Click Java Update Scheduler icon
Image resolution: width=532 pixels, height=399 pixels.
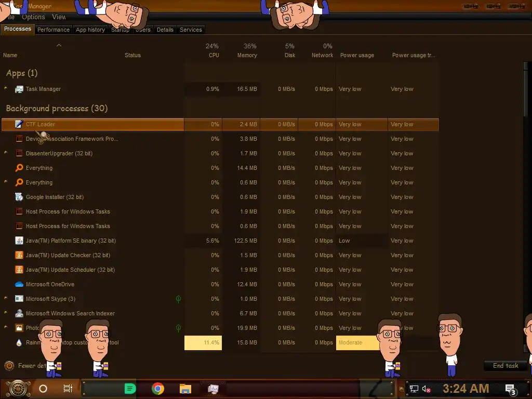click(19, 270)
